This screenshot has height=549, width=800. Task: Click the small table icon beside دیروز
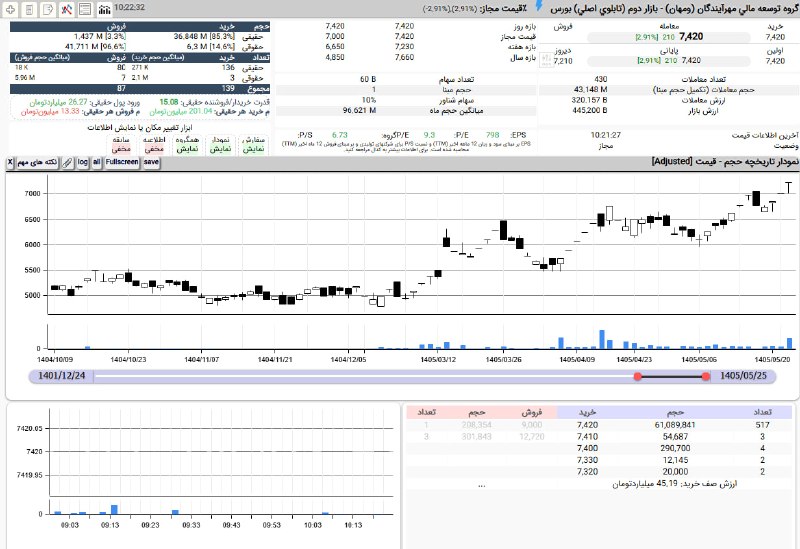(x=546, y=61)
